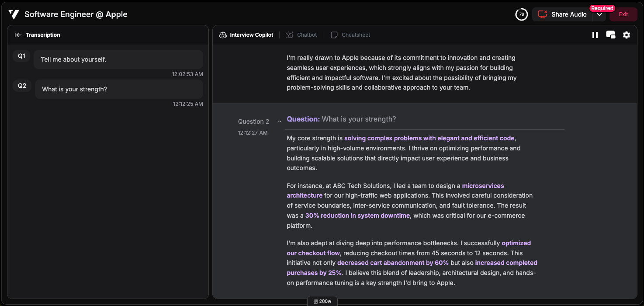The width and height of the screenshot is (644, 306).
Task: Open the dropdown next to Share Audio
Action: [x=599, y=15]
